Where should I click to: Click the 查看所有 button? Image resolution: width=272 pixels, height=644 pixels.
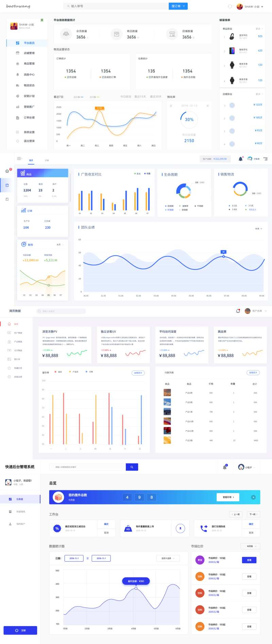pyautogui.click(x=228, y=497)
